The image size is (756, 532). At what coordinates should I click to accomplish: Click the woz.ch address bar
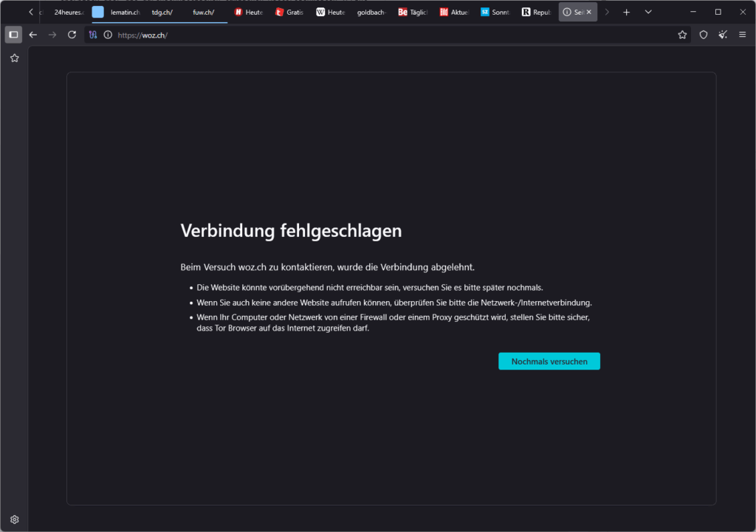point(369,35)
